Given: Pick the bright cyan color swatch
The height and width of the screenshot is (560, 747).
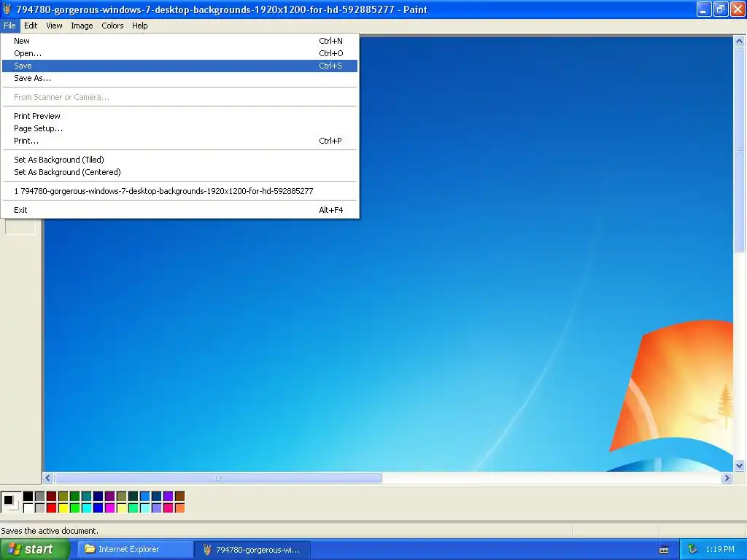Looking at the screenshot, I should (87, 508).
